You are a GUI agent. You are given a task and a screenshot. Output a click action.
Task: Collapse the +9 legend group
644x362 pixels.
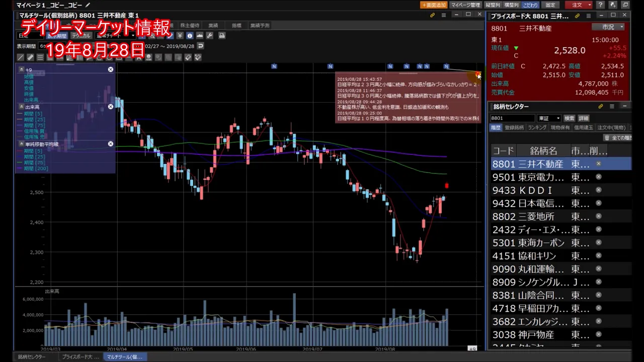pos(21,70)
